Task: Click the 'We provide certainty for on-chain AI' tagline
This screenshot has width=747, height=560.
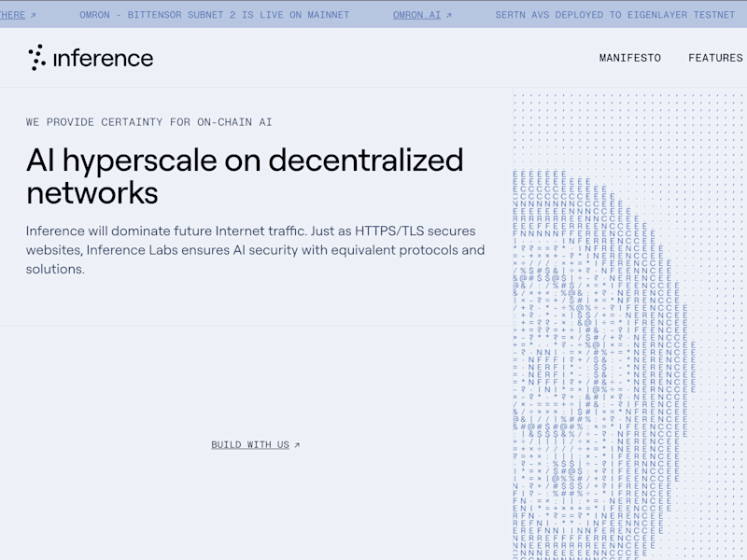Action: tap(148, 122)
